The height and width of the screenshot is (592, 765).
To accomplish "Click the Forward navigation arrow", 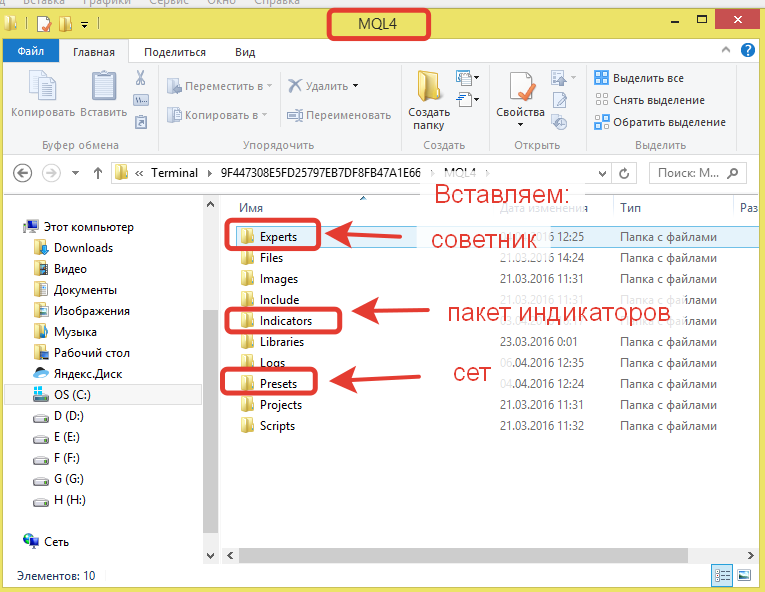I will [x=51, y=173].
